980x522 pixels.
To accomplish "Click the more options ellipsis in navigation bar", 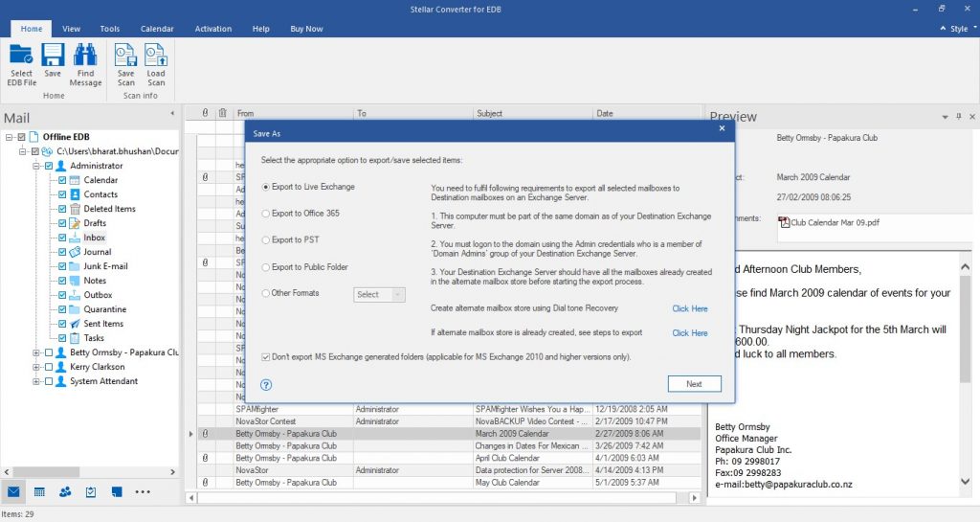I will pyautogui.click(x=143, y=492).
